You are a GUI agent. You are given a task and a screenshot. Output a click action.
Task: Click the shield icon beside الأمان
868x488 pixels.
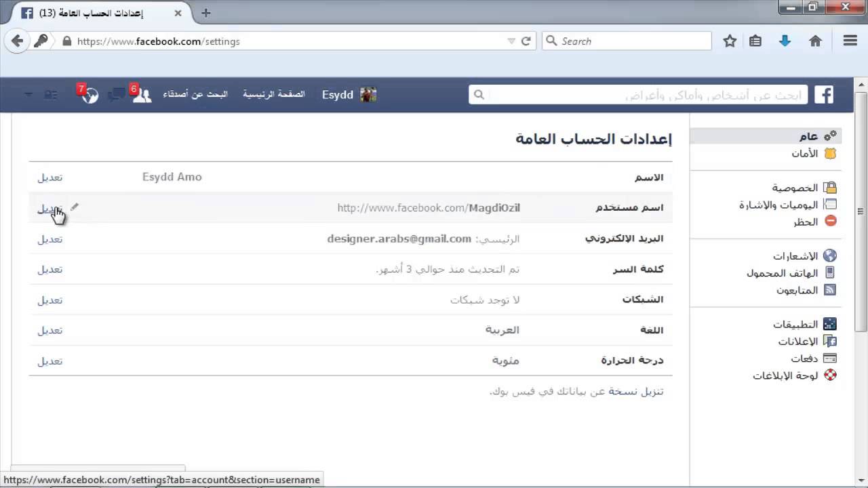coord(830,154)
